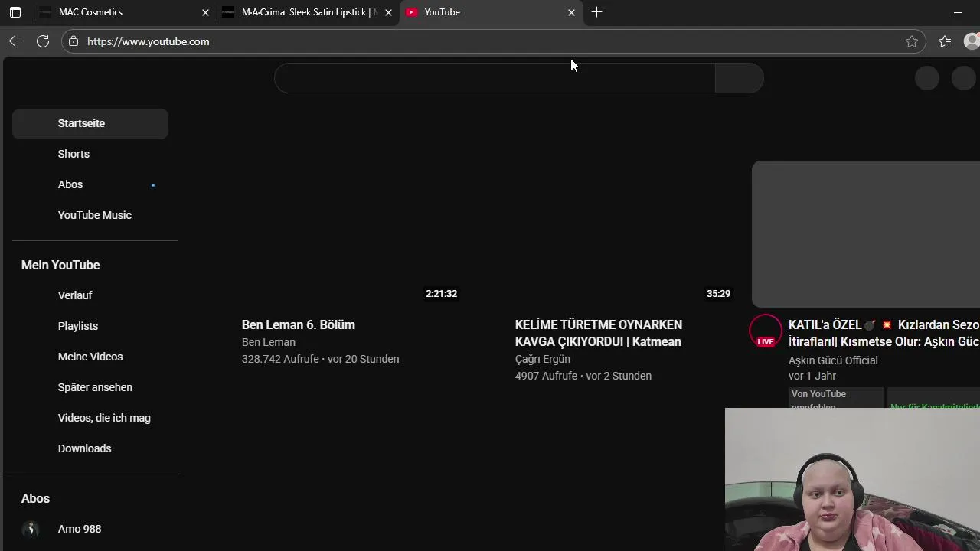Open the Mein YouTube section heading
Viewport: 980px width, 551px height.
60,265
